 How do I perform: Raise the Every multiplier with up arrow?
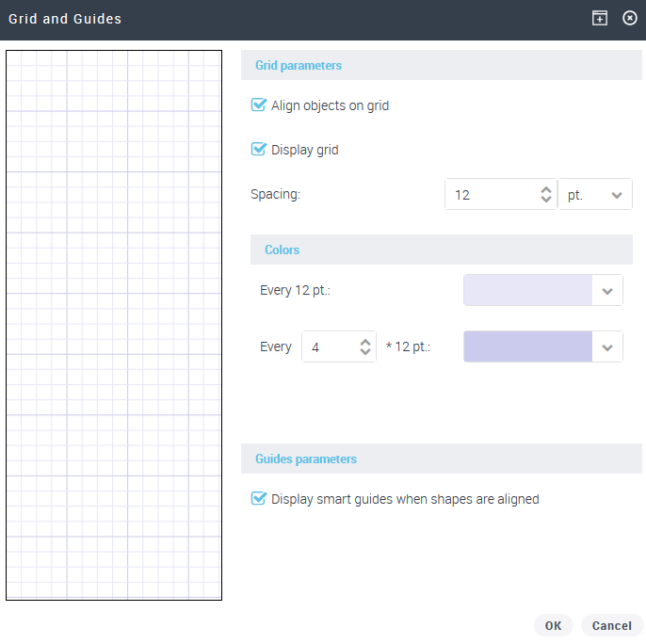365,342
